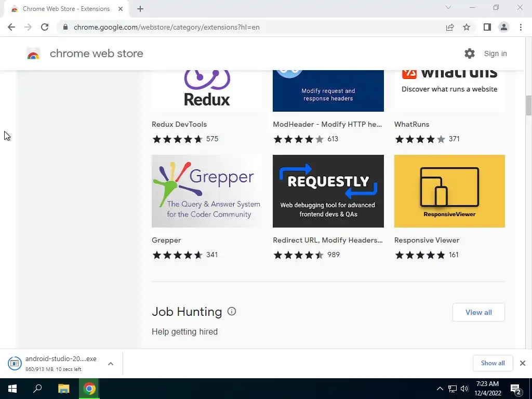Click ModHeader - Modify HTTP he... title

(327, 124)
